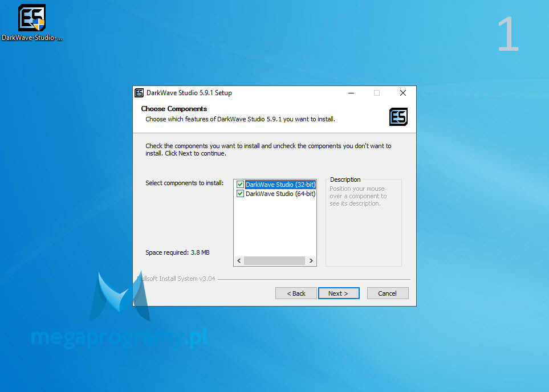The width and height of the screenshot is (549, 392).
Task: Select the DarkWave Studio (32-bit) list entry
Action: tap(280, 185)
